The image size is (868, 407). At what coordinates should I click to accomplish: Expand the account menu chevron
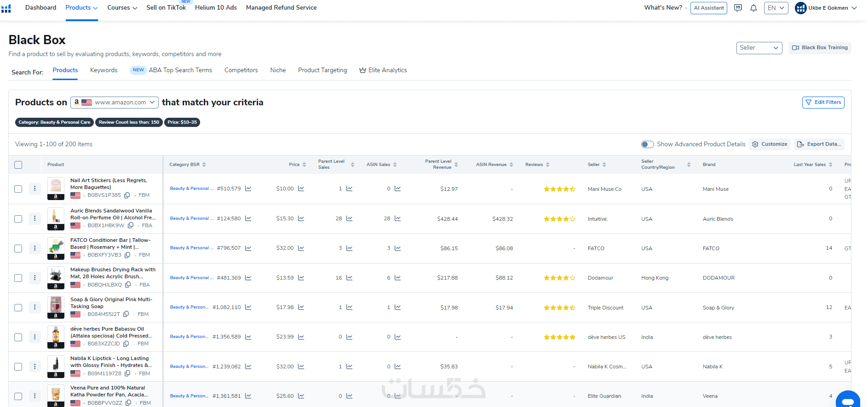[854, 8]
